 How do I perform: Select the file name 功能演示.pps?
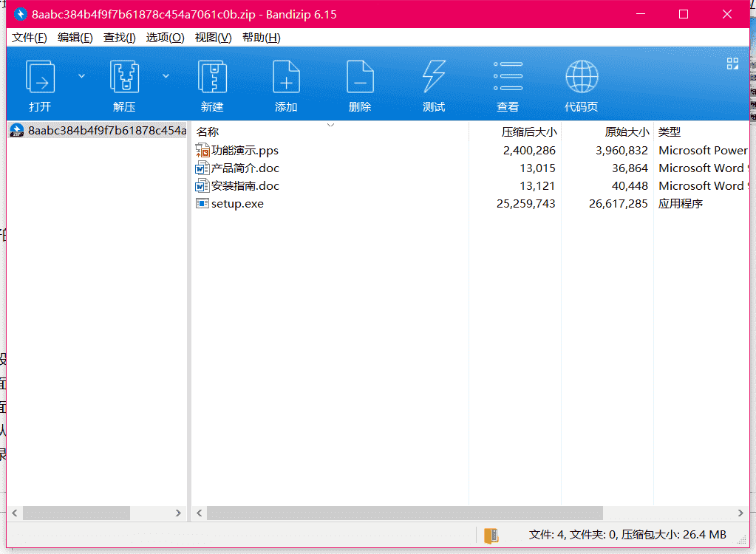coord(245,150)
